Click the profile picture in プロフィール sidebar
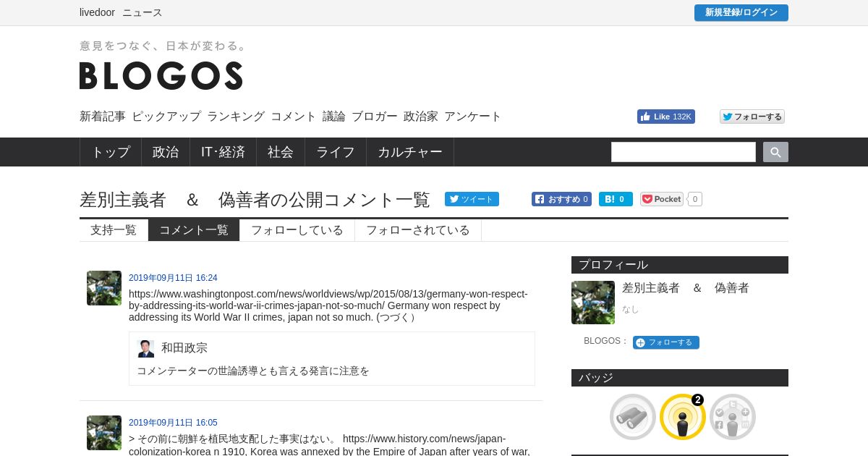 click(593, 303)
